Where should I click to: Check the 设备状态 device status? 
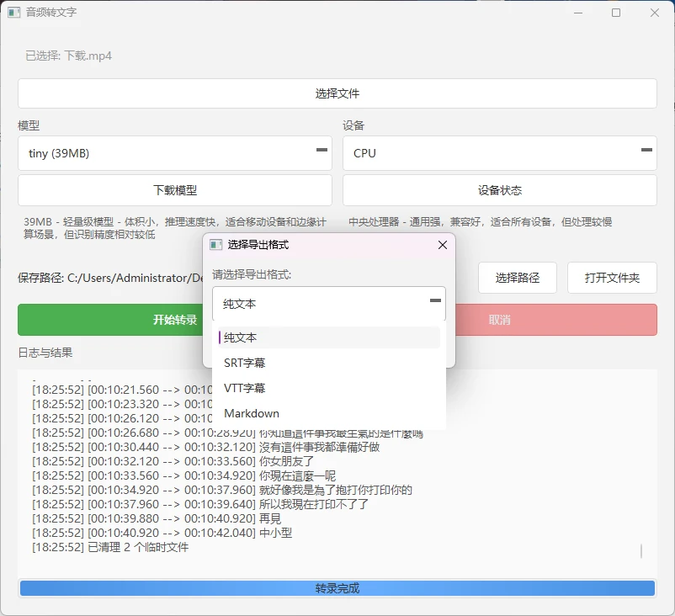point(498,190)
